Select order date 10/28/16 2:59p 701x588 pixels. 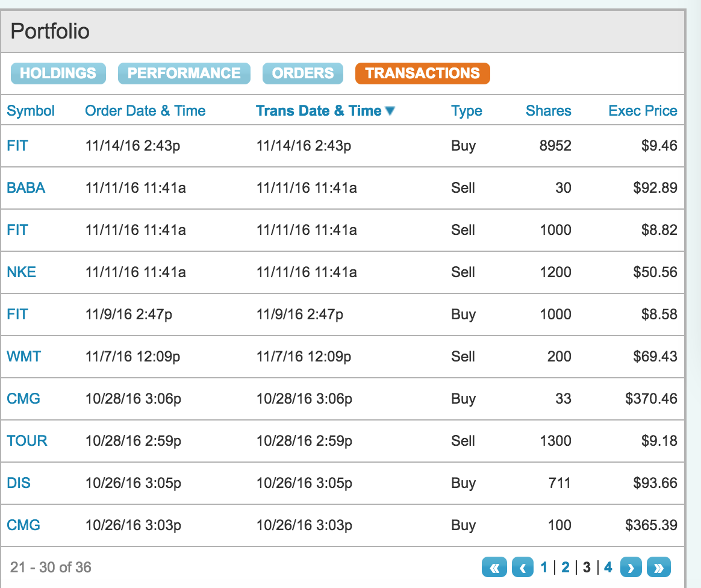coord(133,441)
